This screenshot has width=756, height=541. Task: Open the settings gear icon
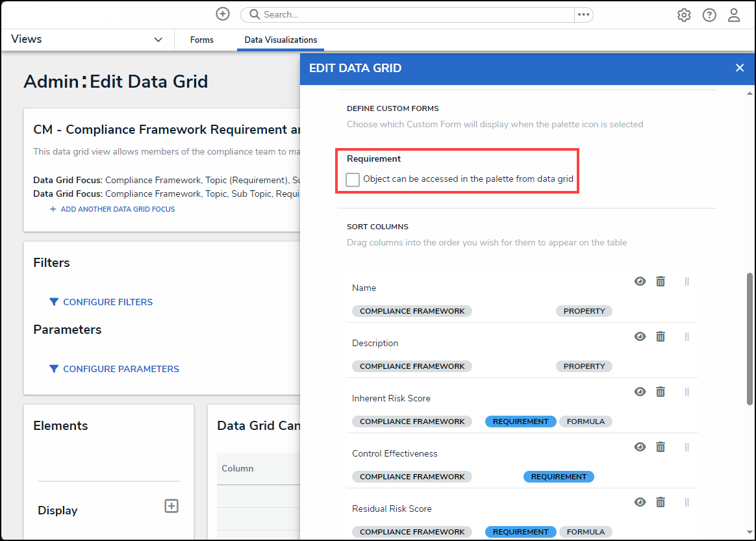tap(684, 15)
